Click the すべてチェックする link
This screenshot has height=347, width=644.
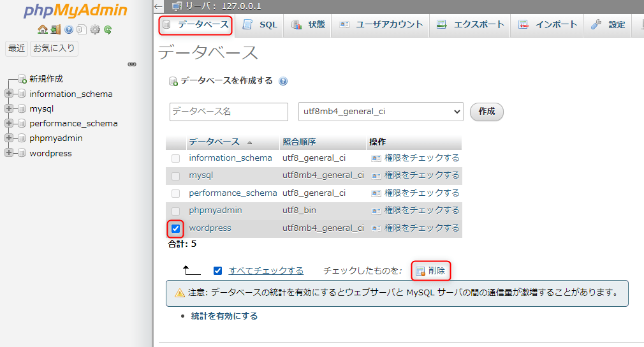click(x=266, y=271)
